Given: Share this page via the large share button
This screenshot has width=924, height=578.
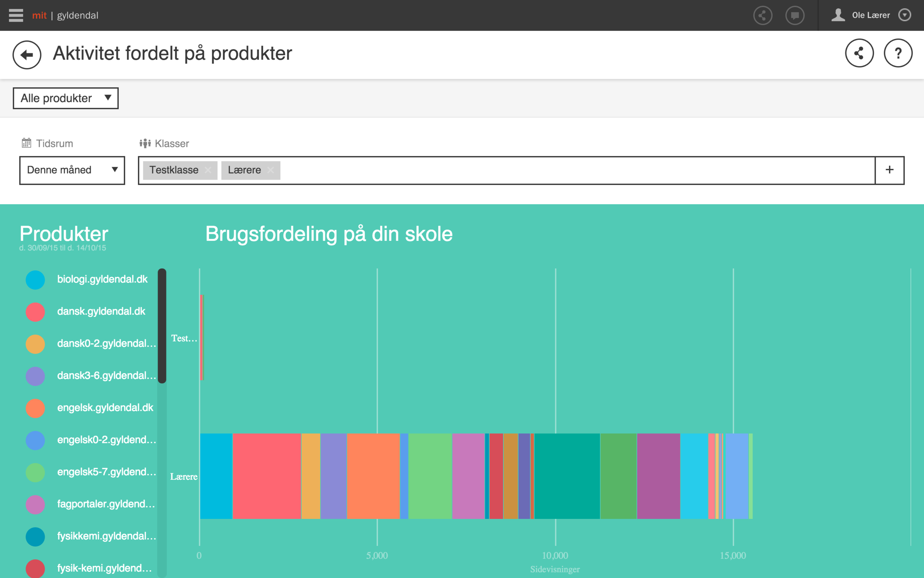Looking at the screenshot, I should 859,53.
